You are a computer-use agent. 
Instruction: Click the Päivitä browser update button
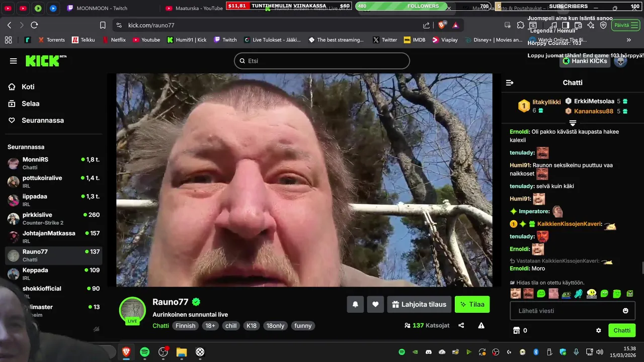(625, 25)
